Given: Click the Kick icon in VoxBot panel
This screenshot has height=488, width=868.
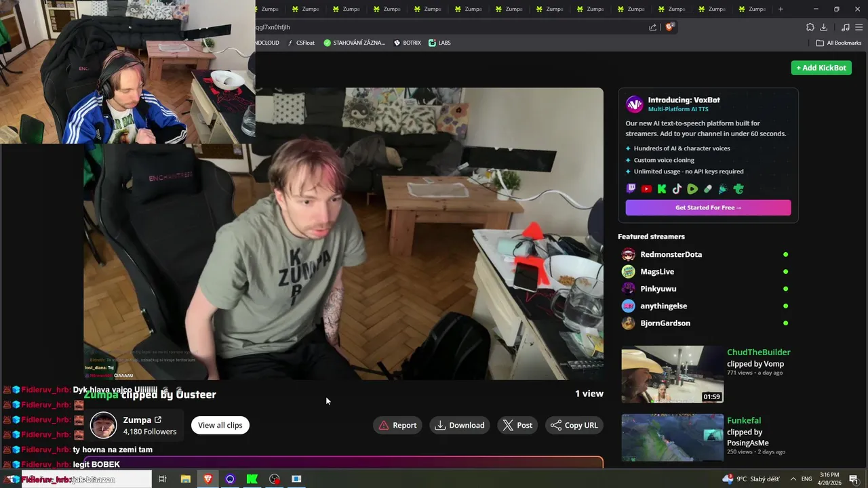Looking at the screenshot, I should click(x=662, y=189).
